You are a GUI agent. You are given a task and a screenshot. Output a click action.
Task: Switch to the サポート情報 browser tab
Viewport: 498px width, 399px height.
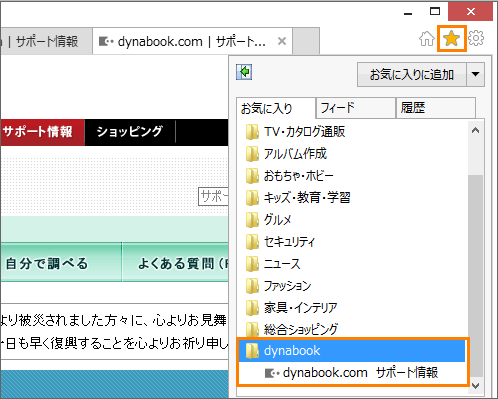click(x=46, y=41)
